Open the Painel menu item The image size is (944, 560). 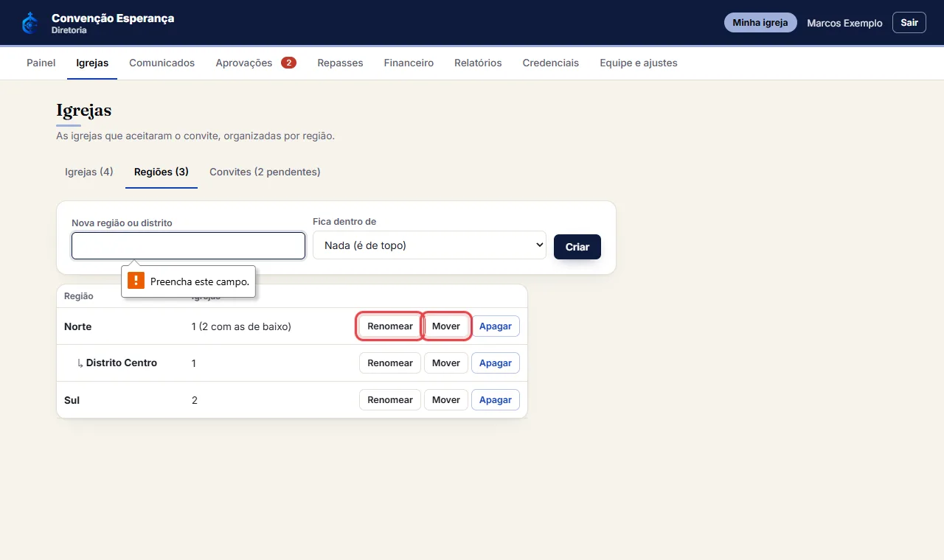point(41,63)
